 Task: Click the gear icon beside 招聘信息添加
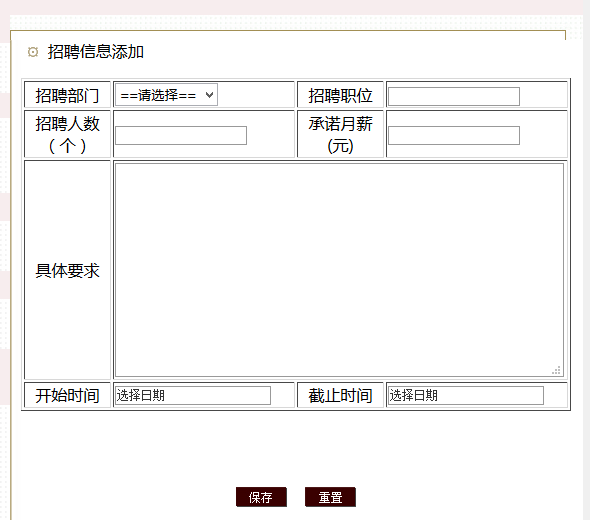[x=33, y=52]
